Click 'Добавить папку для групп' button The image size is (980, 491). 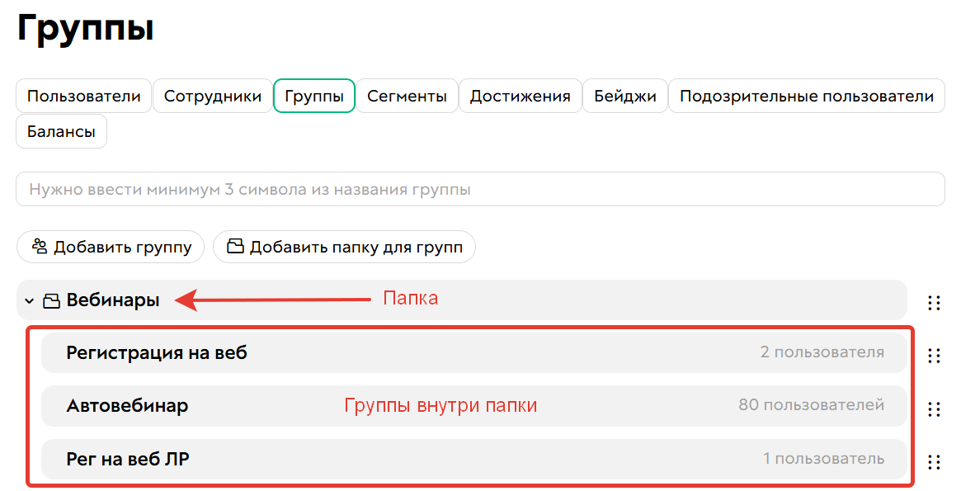tap(344, 246)
